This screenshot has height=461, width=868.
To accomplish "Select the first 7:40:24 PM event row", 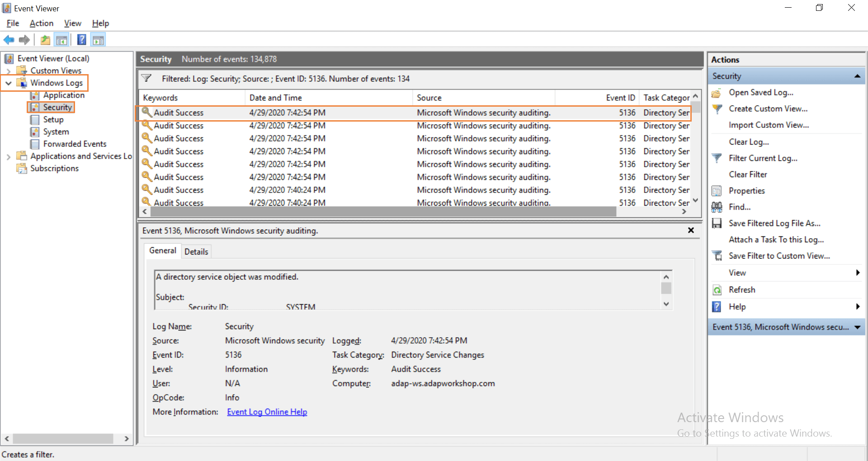I will (414, 190).
